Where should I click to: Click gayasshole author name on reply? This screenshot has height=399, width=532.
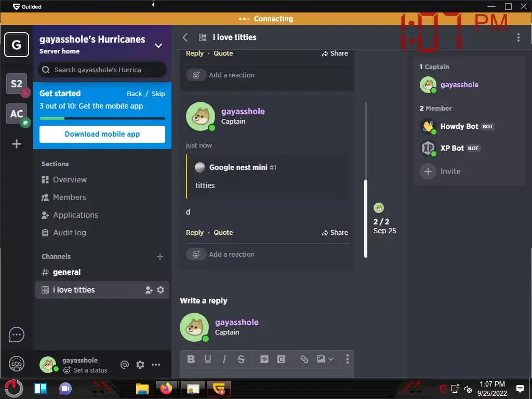coord(243,112)
